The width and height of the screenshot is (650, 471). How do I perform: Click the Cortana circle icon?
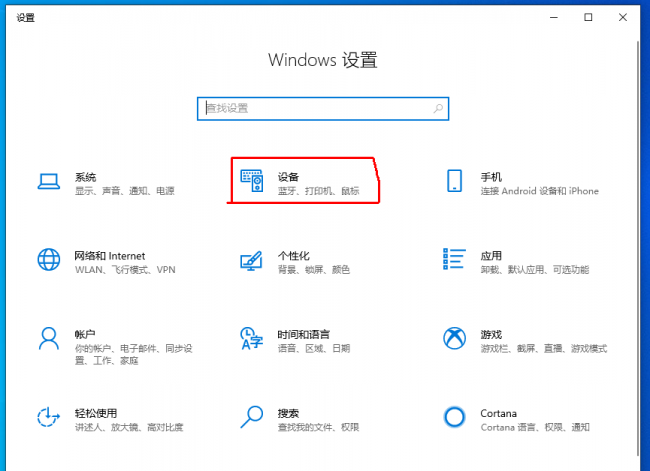coord(454,417)
